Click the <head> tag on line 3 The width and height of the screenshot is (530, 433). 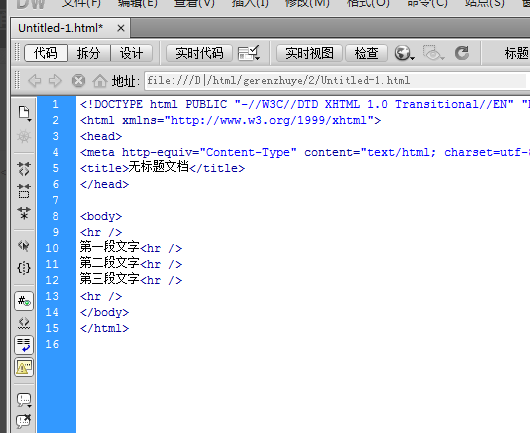click(x=101, y=137)
